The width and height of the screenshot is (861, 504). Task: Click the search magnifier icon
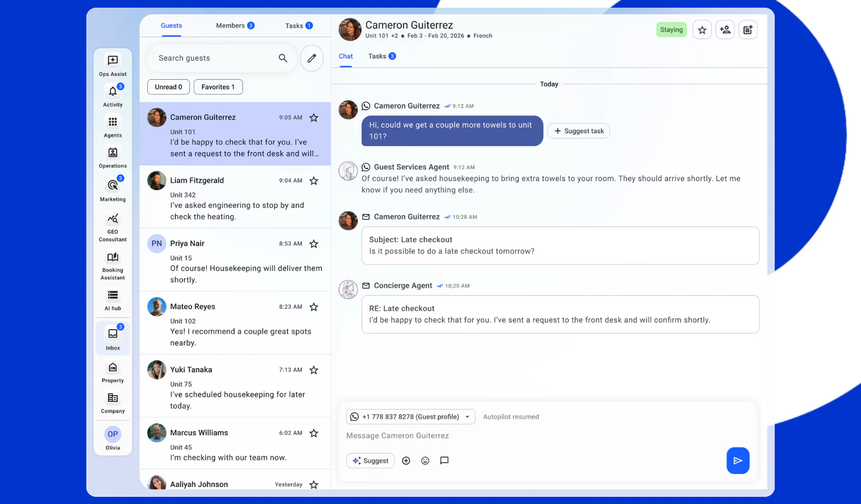283,58
